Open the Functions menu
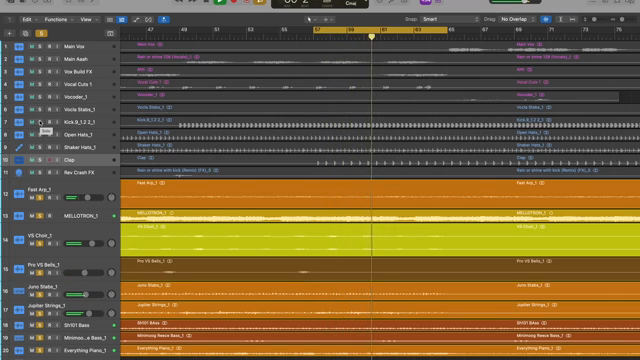Screen dimensions: 640x360 59,20
